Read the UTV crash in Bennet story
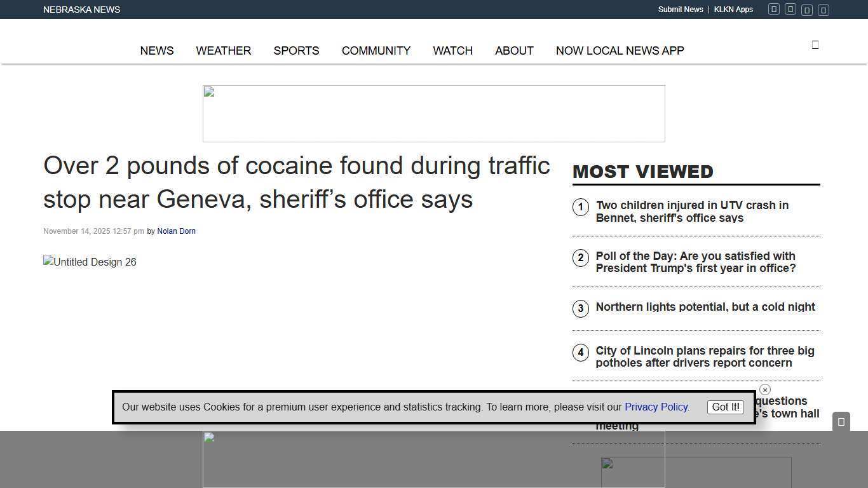The width and height of the screenshot is (868, 488). pyautogui.click(x=692, y=212)
